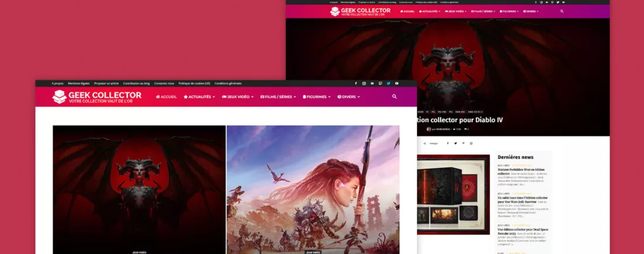Open 'Proposer un article' in front window
Image resolution: width=644 pixels, height=254 pixels.
pos(107,83)
